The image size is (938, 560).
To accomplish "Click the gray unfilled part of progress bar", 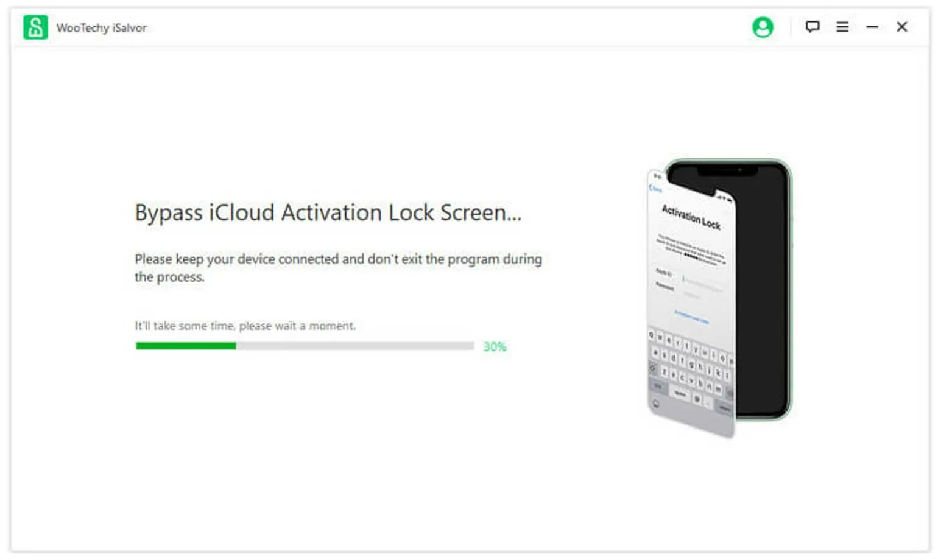I will click(x=355, y=346).
